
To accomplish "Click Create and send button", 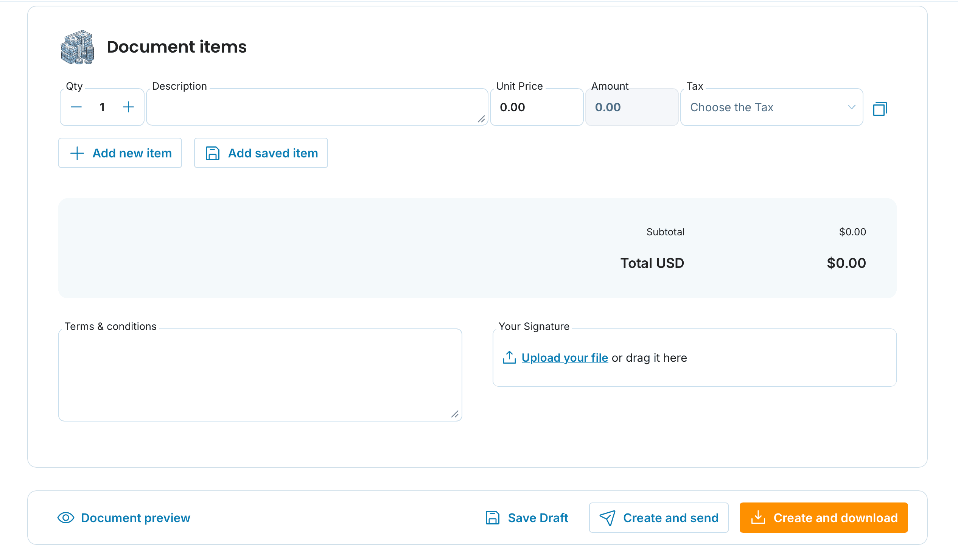I will pos(658,518).
